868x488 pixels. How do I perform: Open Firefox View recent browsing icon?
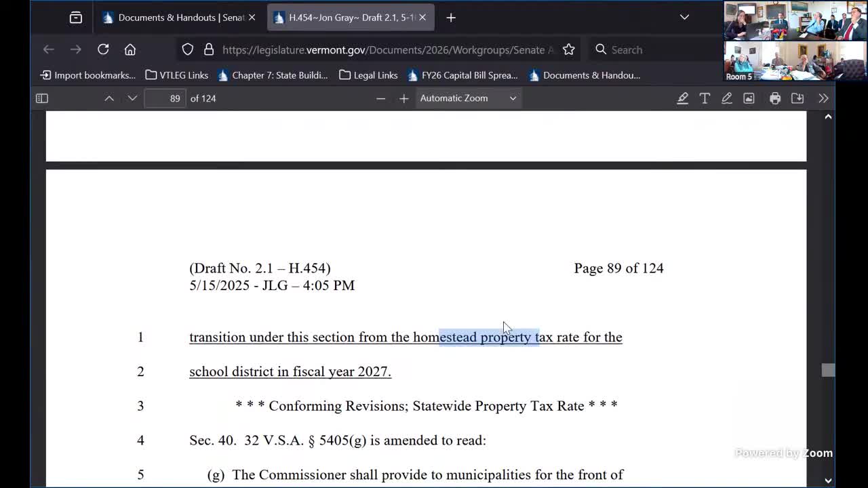pyautogui.click(x=76, y=18)
